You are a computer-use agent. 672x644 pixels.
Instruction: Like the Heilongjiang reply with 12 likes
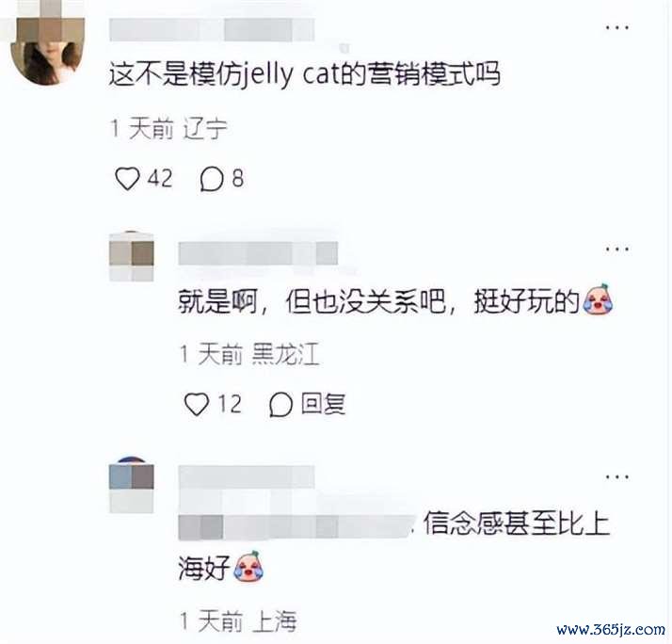point(197,404)
